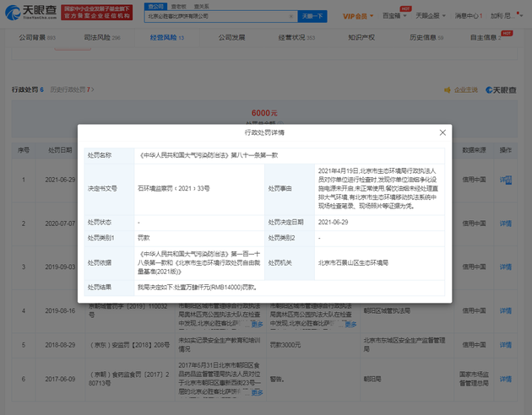Expand the 百宝箱 menu
The image size is (532, 415).
click(x=393, y=15)
